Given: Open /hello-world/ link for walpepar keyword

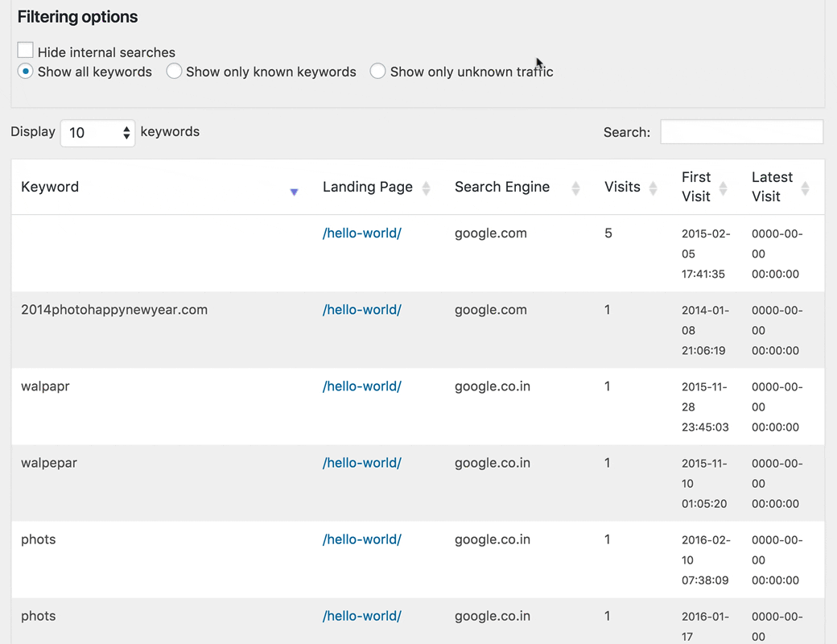Looking at the screenshot, I should (x=361, y=463).
